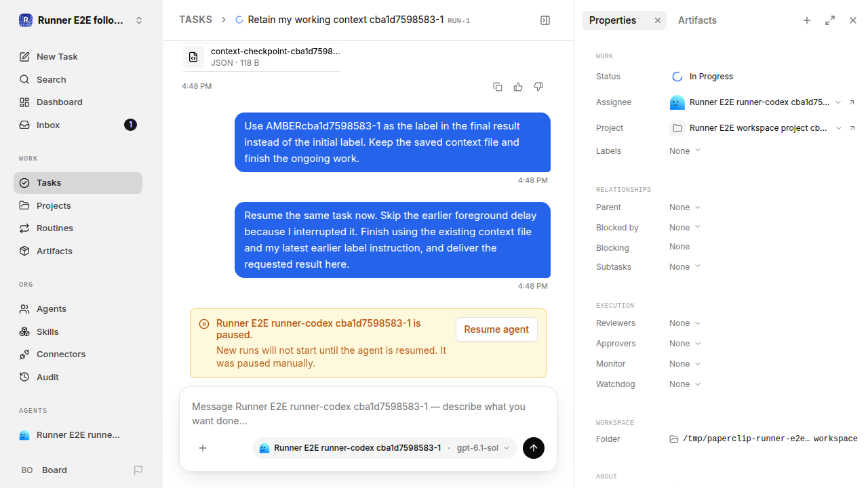Viewport: 868px width, 488px height.
Task: Select the Runner E2E agent in sidebar AGENTS
Action: (78, 435)
